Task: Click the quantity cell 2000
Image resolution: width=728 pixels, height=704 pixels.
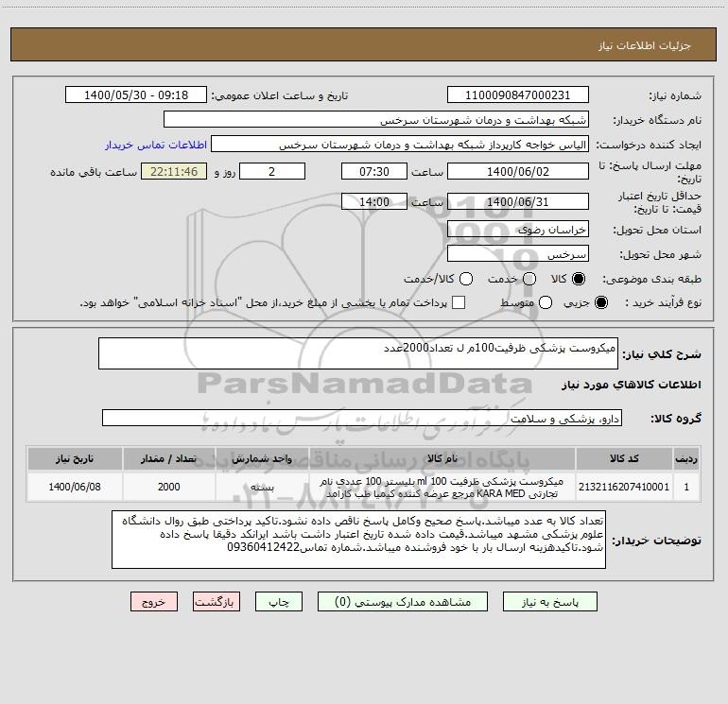Action: [168, 487]
